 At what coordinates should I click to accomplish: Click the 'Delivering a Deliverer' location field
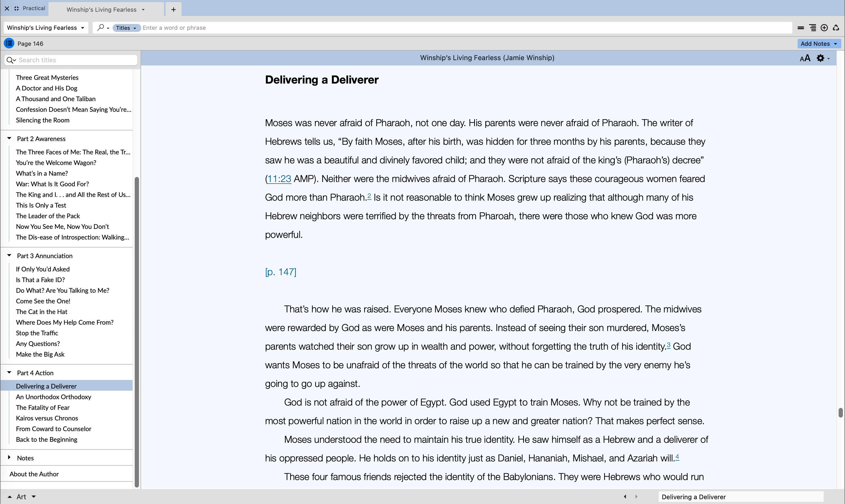[x=741, y=497]
